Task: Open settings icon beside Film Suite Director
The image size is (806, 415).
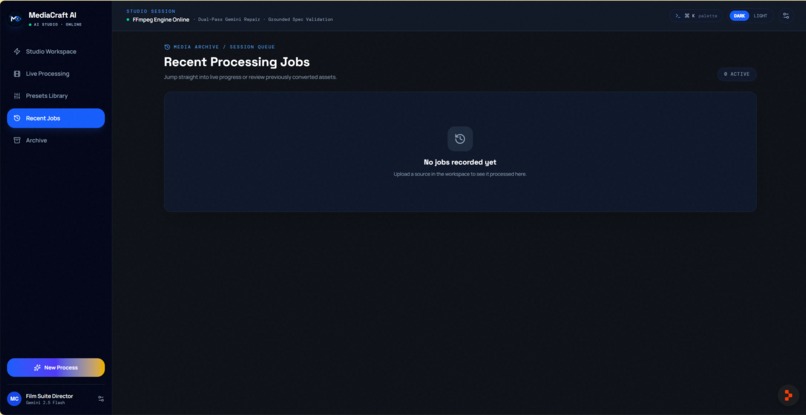Action: pyautogui.click(x=101, y=399)
